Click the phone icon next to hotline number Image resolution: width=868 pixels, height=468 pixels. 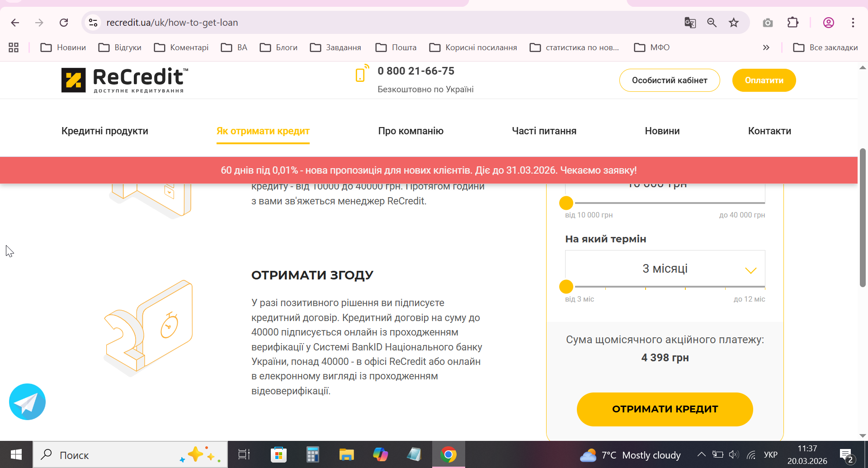[362, 73]
